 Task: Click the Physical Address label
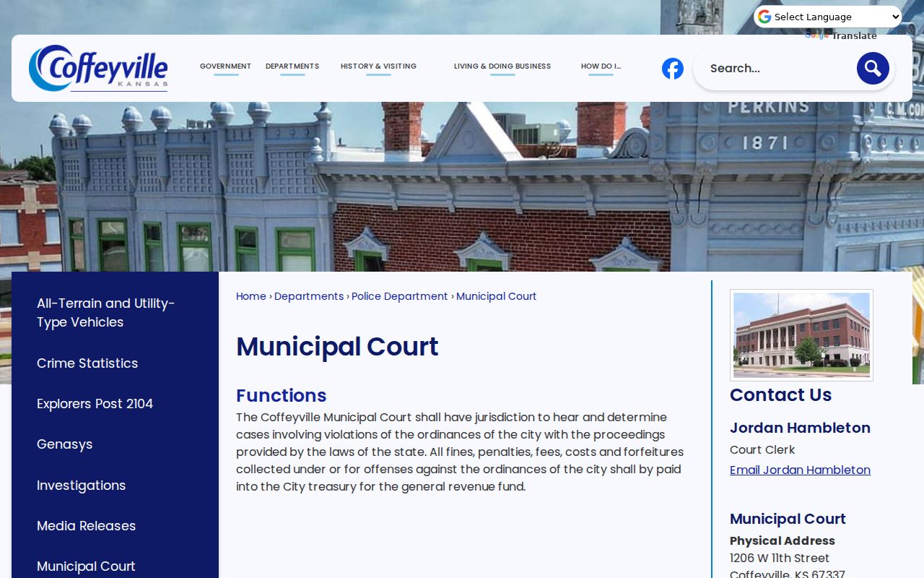(783, 540)
